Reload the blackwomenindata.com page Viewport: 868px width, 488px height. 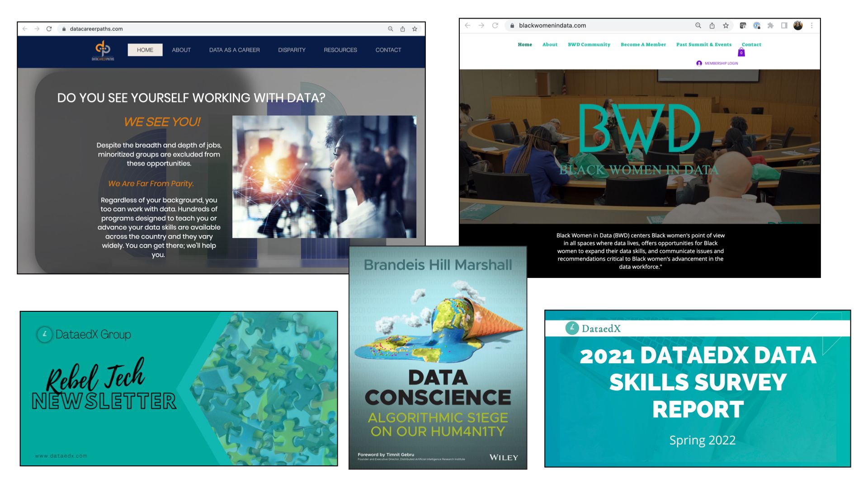[x=495, y=26]
